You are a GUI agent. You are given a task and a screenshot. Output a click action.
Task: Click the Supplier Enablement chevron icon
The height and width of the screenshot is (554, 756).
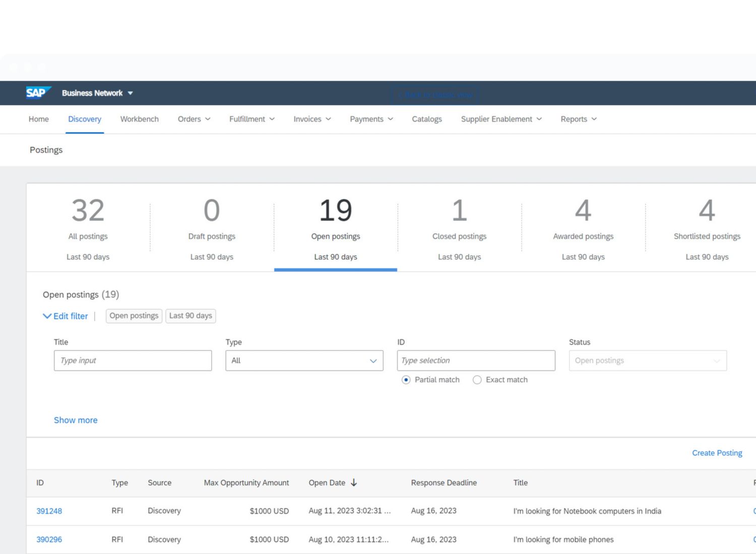point(539,119)
